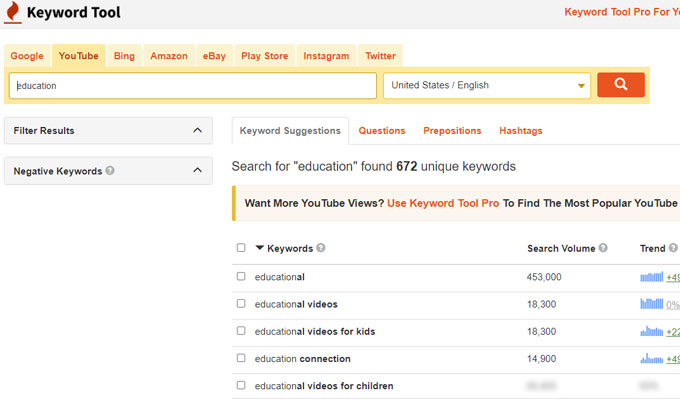Click +49% trend link for educational
Viewport: 680px width, 400px height.
[x=673, y=277]
